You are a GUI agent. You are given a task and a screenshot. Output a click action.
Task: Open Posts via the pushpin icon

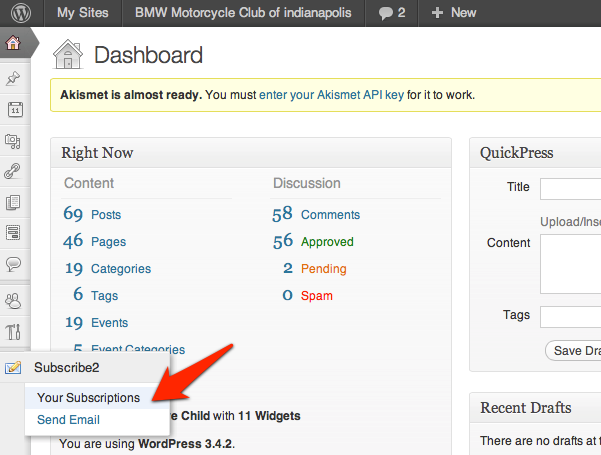(x=13, y=78)
